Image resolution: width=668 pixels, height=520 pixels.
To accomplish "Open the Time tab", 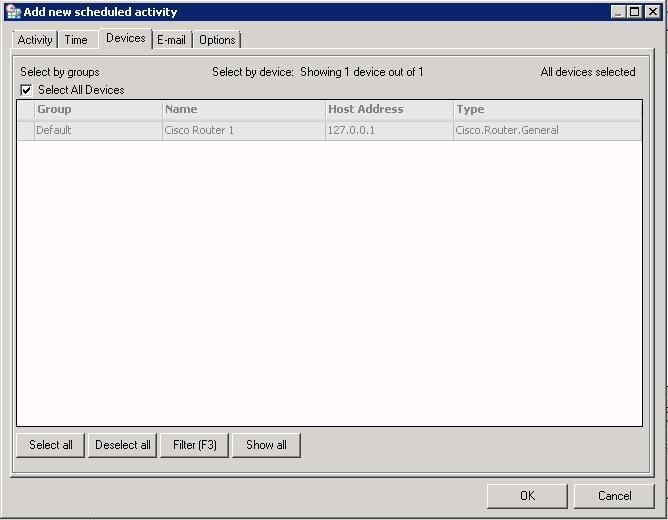I will pyautogui.click(x=76, y=40).
